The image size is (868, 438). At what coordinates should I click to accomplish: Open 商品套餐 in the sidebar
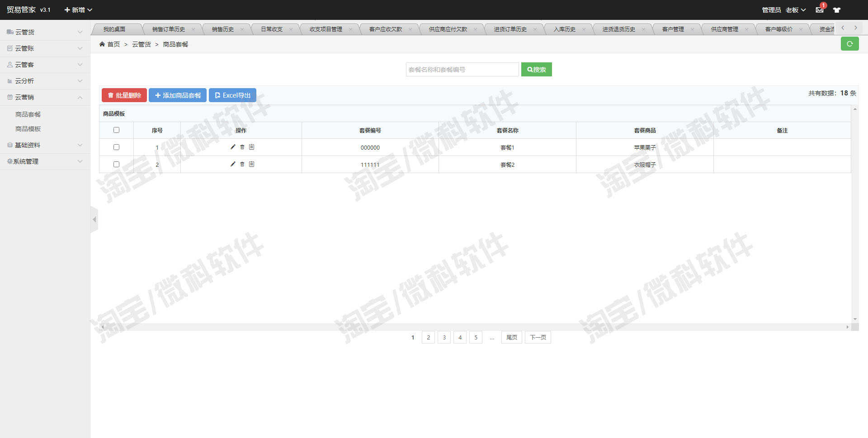click(x=28, y=114)
